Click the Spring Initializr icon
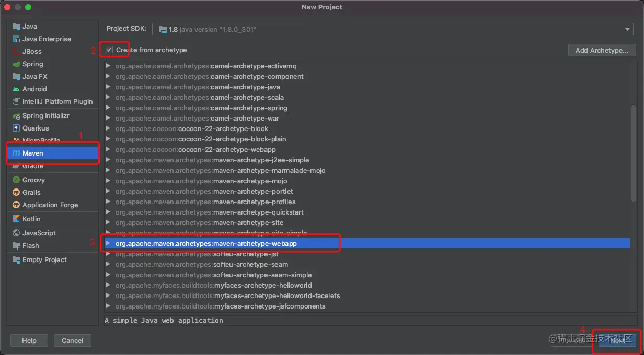 (16, 115)
